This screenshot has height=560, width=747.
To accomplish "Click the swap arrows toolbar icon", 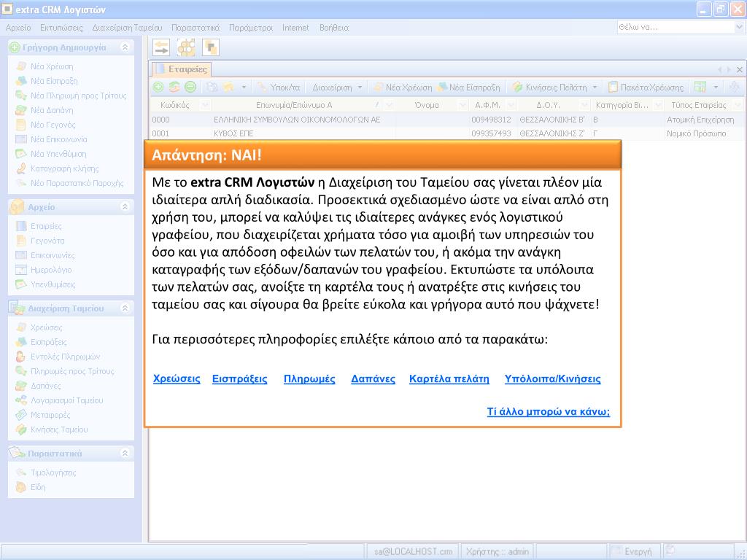I will pos(161,47).
